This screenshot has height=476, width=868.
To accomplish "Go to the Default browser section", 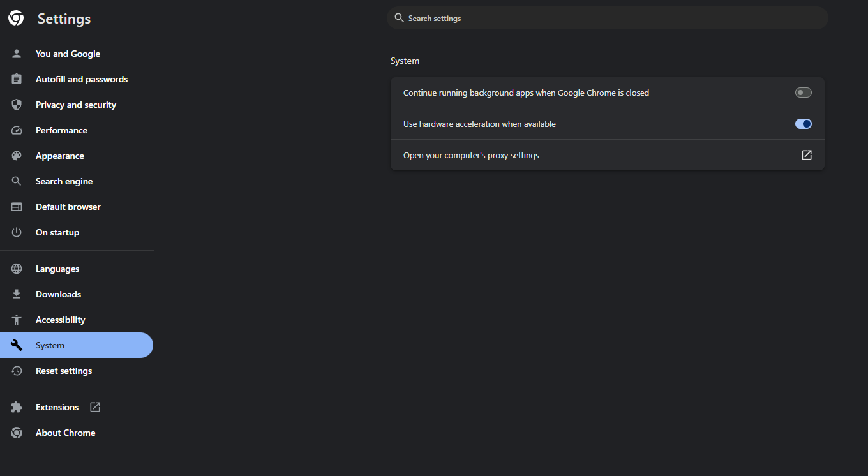I will (68, 207).
